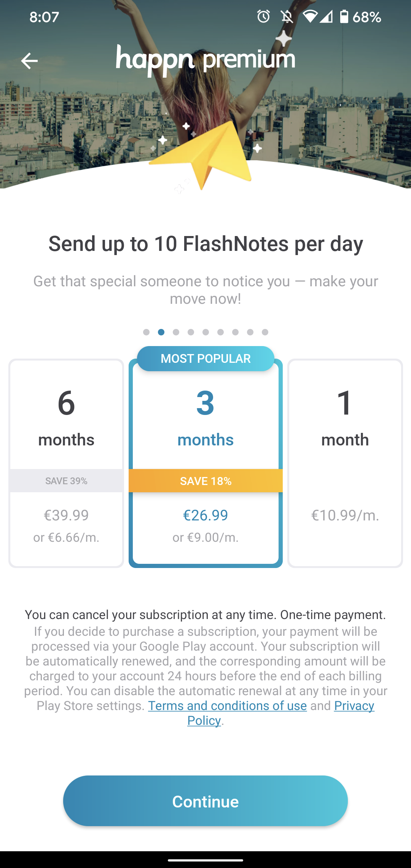Tap the SAVE 18% orange banner
This screenshot has width=411, height=868.
point(205,481)
